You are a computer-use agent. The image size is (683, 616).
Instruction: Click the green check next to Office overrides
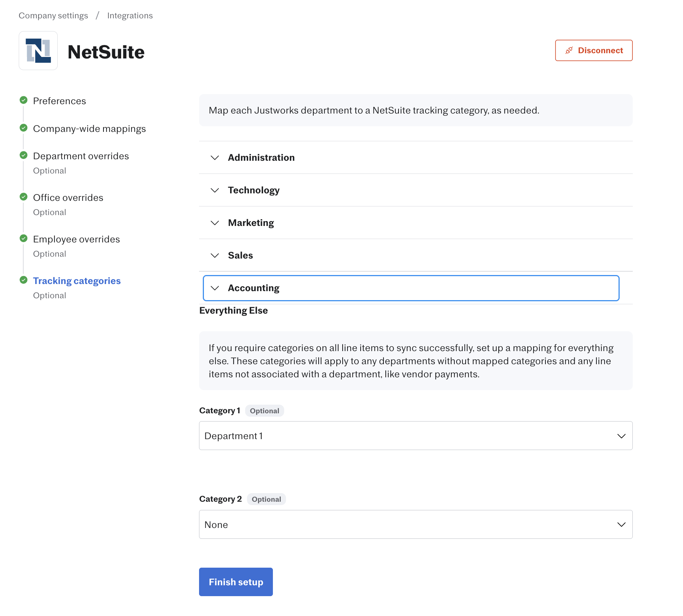(x=24, y=197)
